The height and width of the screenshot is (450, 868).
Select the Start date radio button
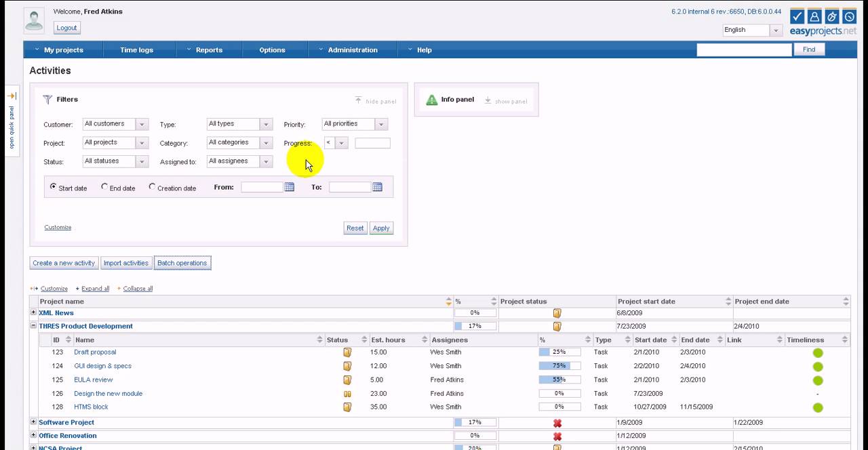(54, 186)
